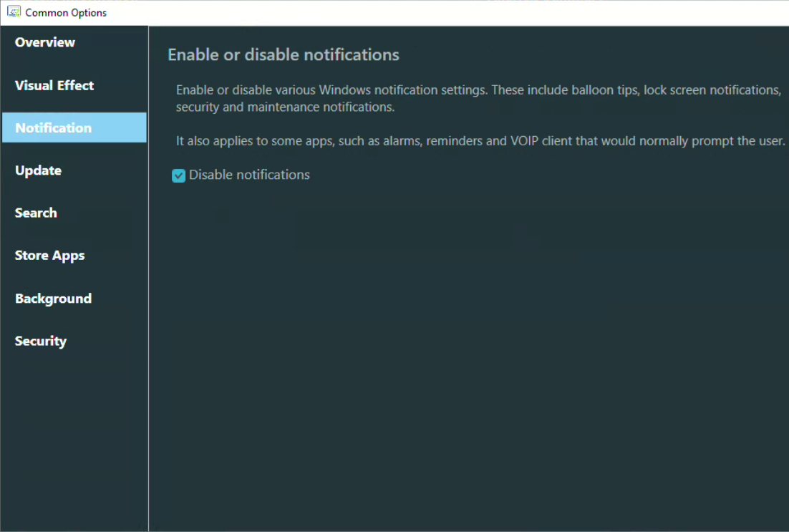Open the Search options tab
Image resolution: width=789 pixels, height=532 pixels.
(x=36, y=213)
